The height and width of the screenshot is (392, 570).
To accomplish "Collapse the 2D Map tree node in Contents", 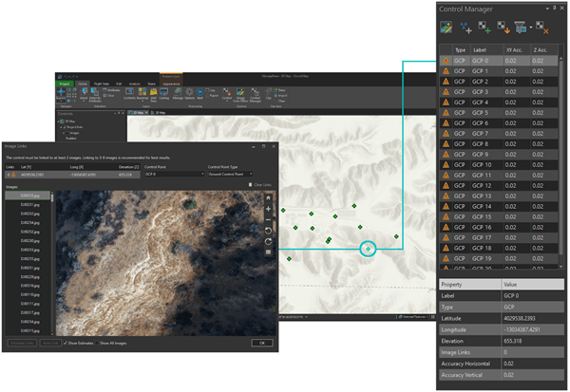I will pyautogui.click(x=58, y=121).
